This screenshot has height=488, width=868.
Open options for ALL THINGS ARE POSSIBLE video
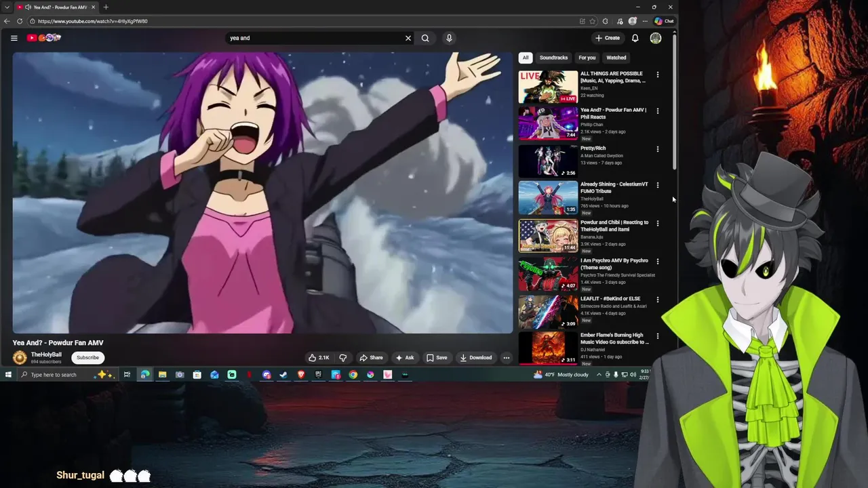coord(657,75)
